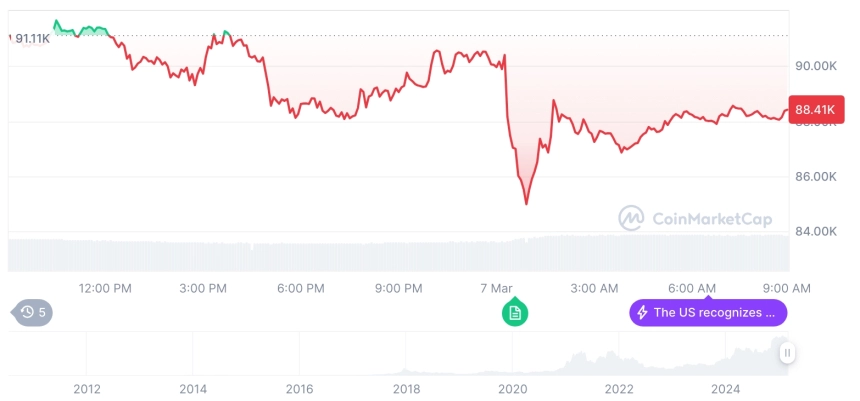Click the volume bars below the chart
860x401 pixels.
399,254
